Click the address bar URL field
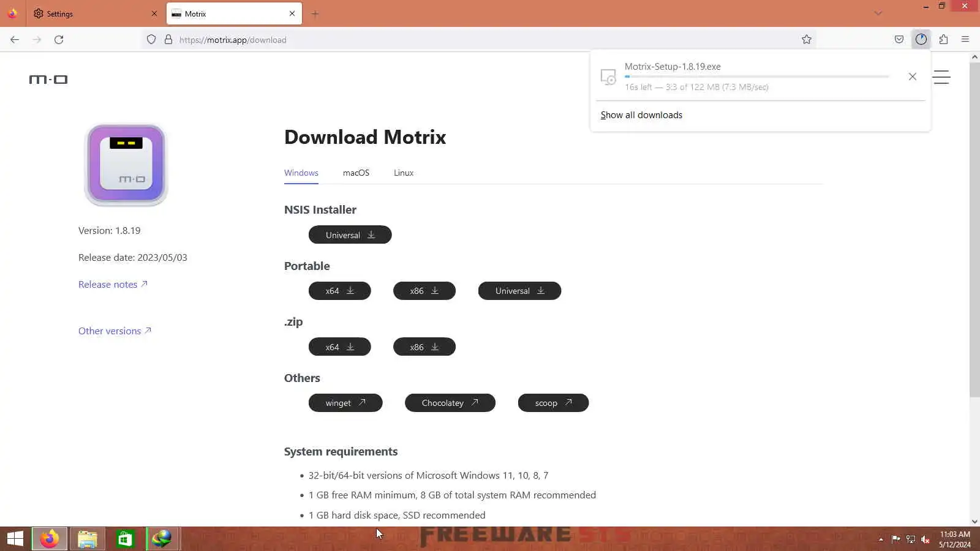This screenshot has height=551, width=980. 478,40
